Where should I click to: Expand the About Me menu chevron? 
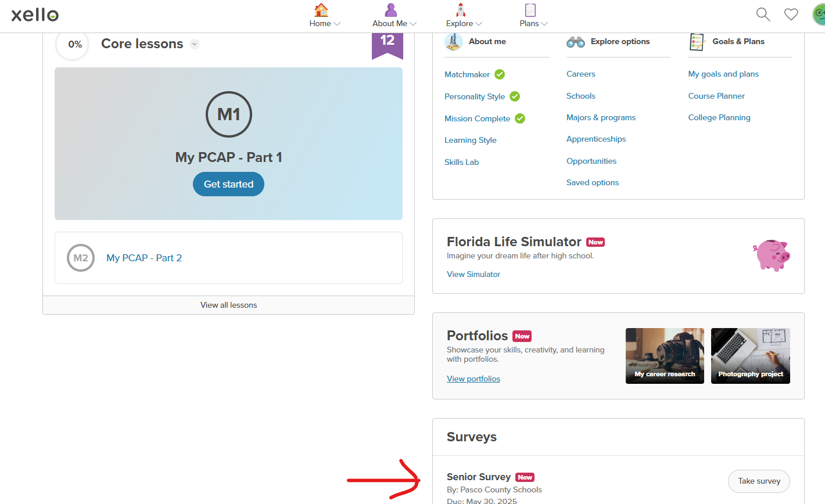[x=413, y=24]
